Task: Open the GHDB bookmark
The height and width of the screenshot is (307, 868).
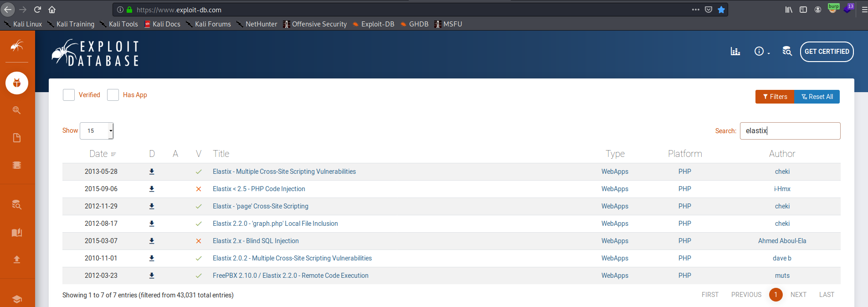Action: coord(414,24)
